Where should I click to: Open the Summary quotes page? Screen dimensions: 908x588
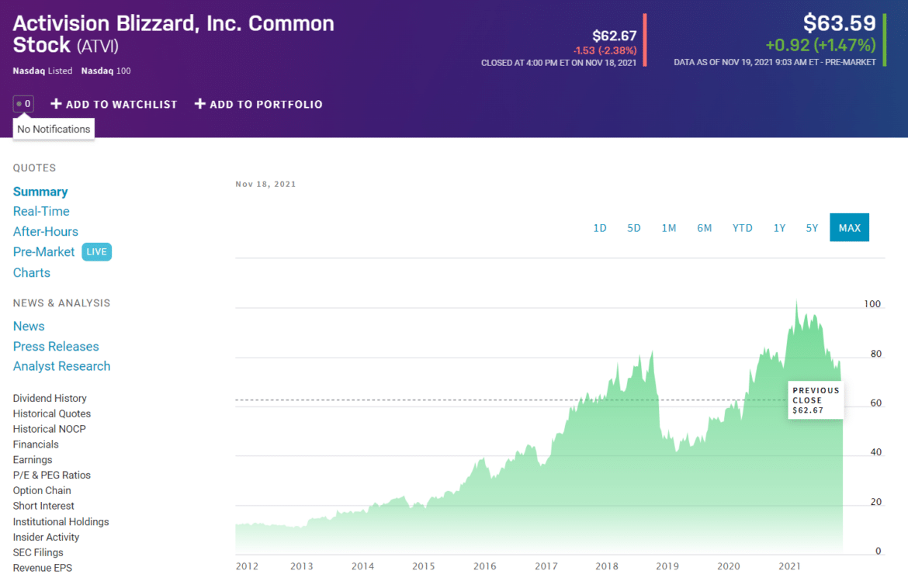[40, 191]
